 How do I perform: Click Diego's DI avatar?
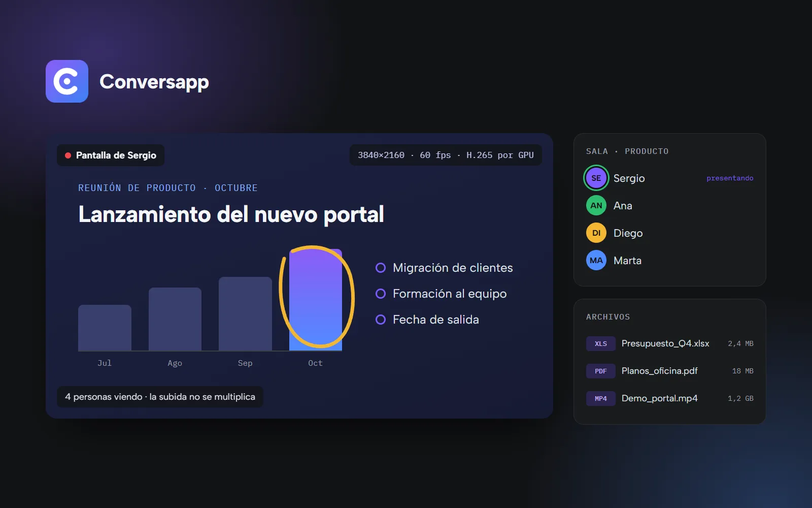(x=596, y=233)
